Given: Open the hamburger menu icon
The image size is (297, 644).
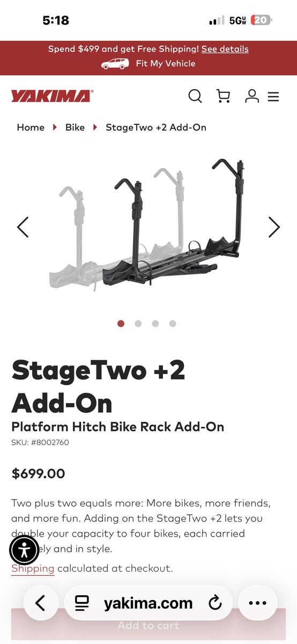Looking at the screenshot, I should (273, 97).
